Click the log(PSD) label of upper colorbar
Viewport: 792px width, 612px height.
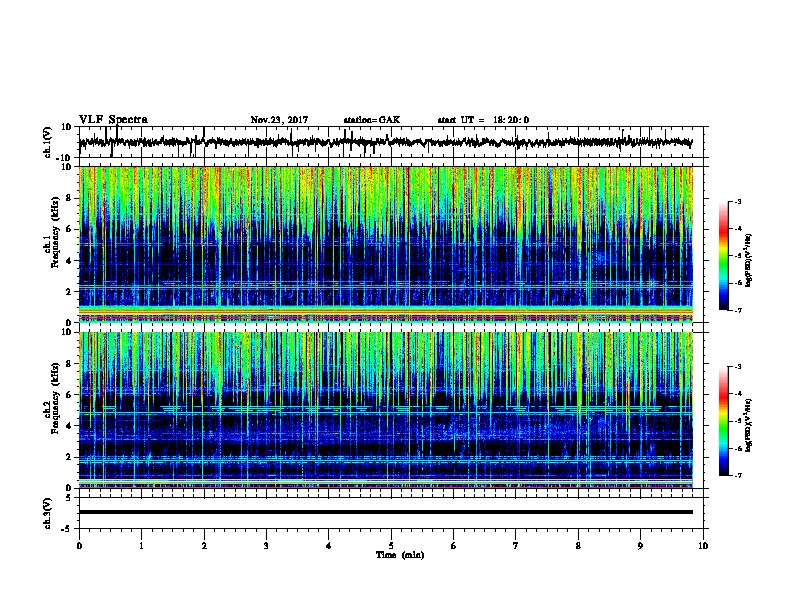pyautogui.click(x=749, y=261)
